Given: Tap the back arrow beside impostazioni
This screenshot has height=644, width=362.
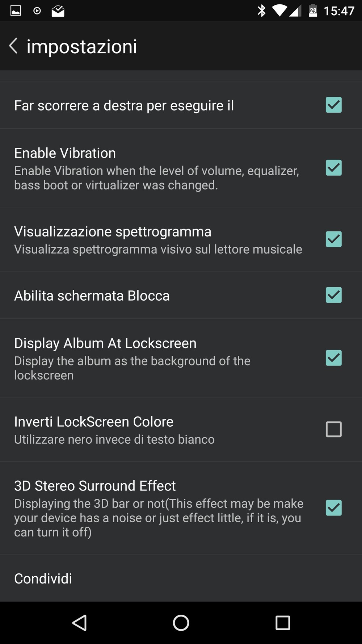Looking at the screenshot, I should pyautogui.click(x=13, y=46).
